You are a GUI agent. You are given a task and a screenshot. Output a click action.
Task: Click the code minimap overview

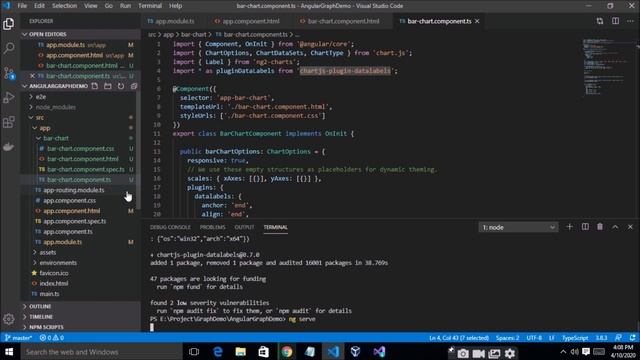[x=607, y=67]
